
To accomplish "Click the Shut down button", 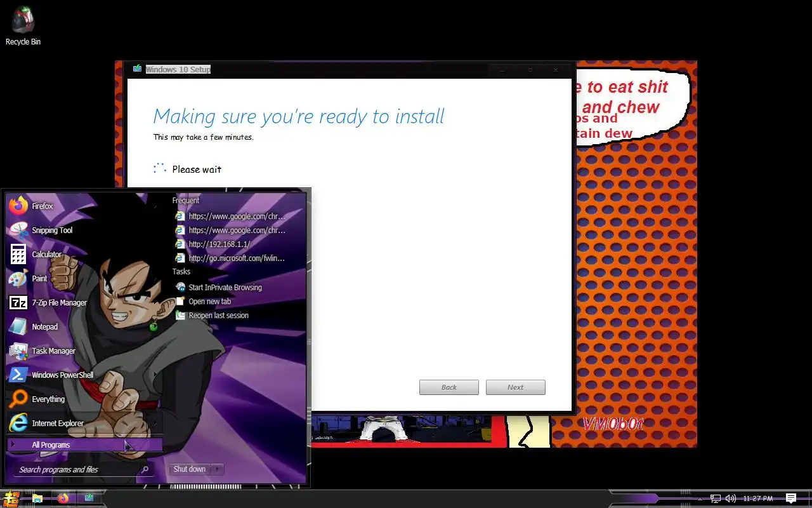I will point(190,469).
